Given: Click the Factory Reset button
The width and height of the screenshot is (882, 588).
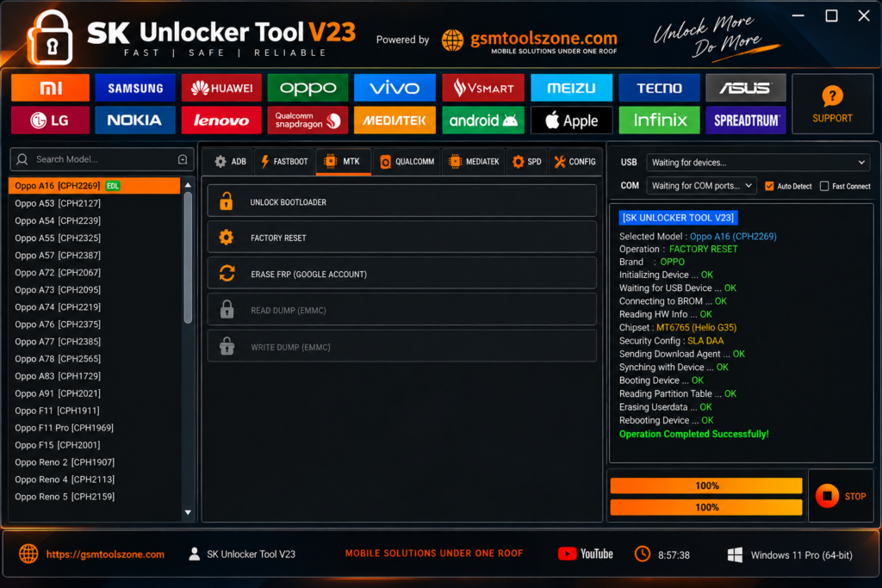Looking at the screenshot, I should pos(401,238).
